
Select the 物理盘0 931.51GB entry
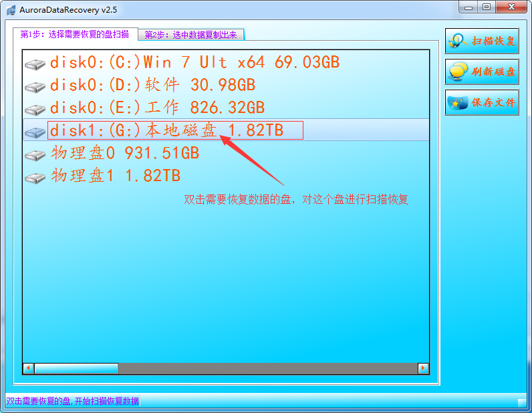coord(125,154)
